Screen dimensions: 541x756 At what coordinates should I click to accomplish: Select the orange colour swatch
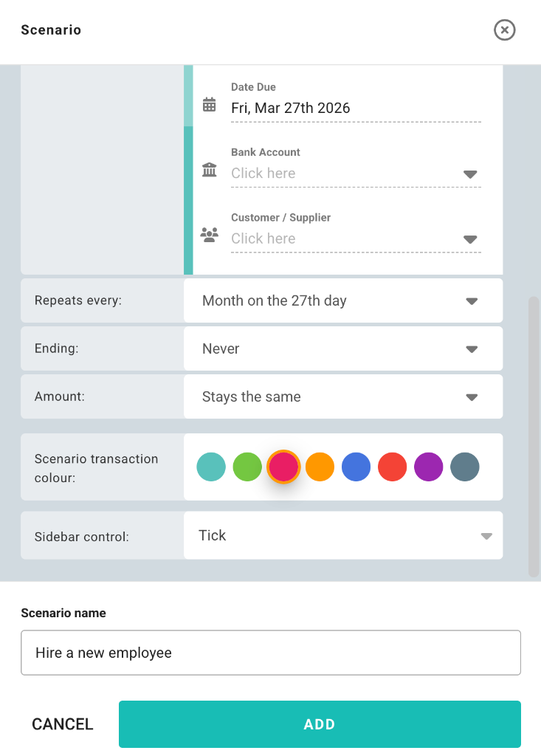point(320,467)
